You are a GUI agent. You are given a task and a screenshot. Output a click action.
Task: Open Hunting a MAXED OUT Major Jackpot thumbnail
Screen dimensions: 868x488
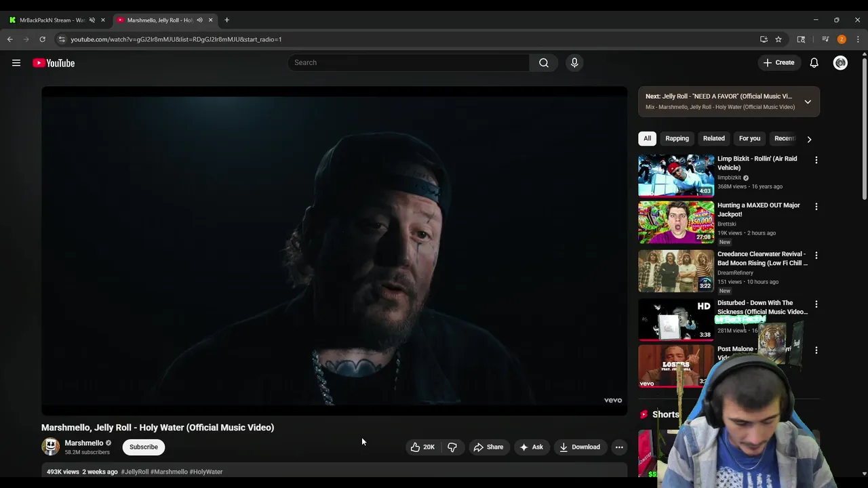pyautogui.click(x=676, y=222)
